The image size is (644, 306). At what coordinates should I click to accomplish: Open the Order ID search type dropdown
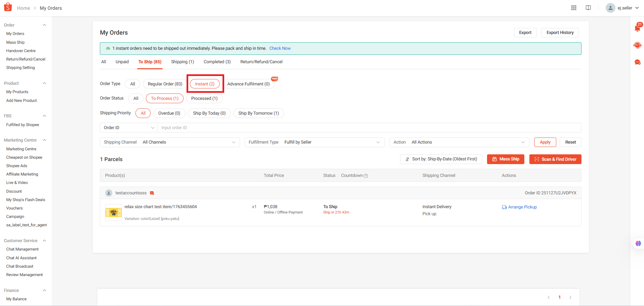pos(129,128)
